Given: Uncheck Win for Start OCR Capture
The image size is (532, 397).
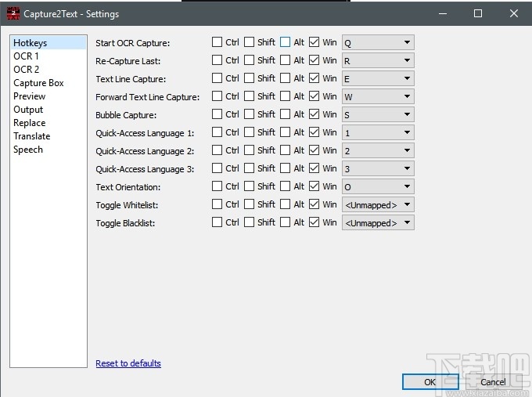Looking at the screenshot, I should click(x=315, y=42).
